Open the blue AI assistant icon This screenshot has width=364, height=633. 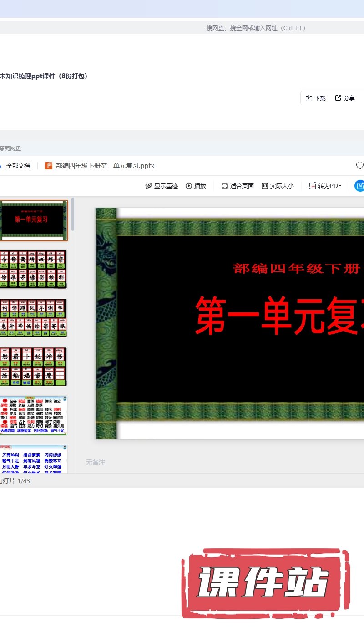tap(359, 186)
